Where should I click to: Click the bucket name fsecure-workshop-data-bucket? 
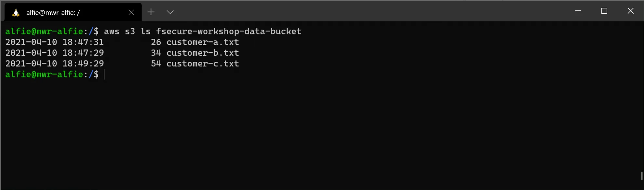coord(229,31)
